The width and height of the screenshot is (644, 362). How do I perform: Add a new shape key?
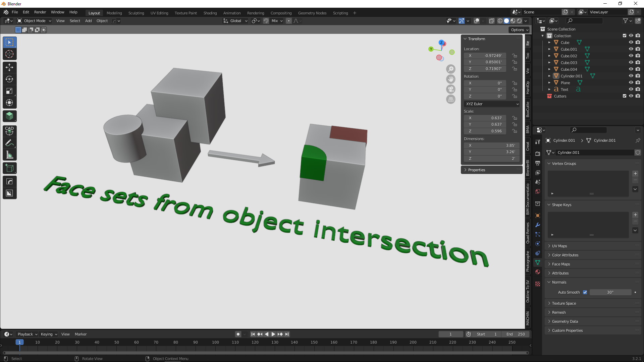click(x=635, y=215)
